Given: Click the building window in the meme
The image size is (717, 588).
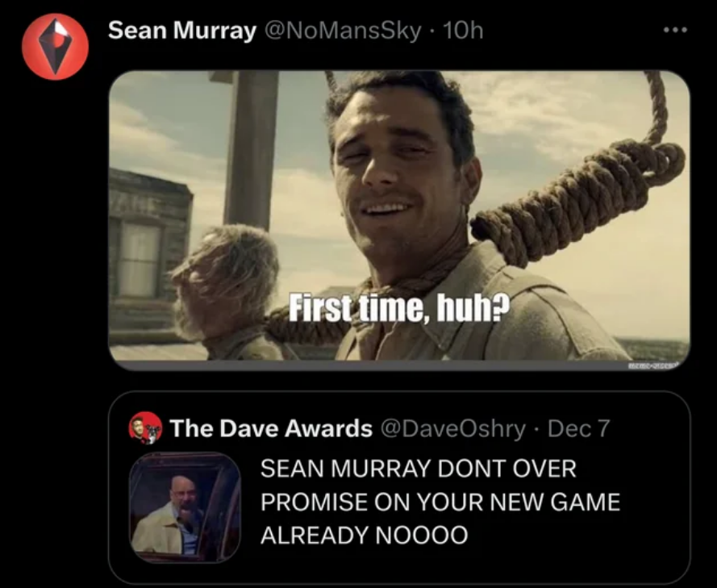Looking at the screenshot, I should click(x=139, y=259).
